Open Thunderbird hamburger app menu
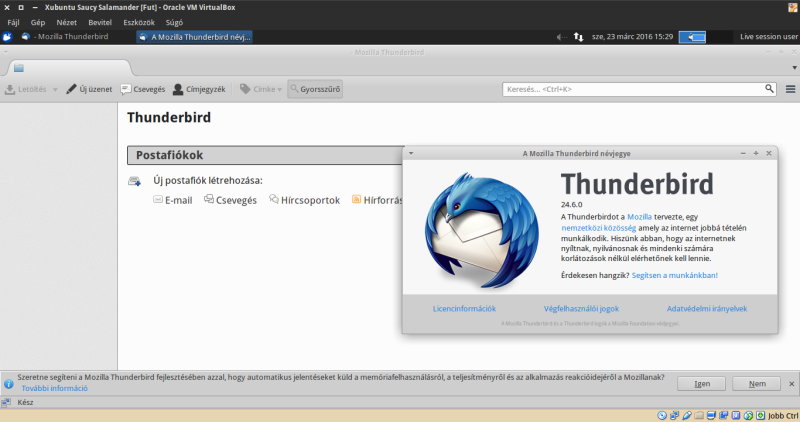Image resolution: width=800 pixels, height=422 pixels. [x=790, y=89]
